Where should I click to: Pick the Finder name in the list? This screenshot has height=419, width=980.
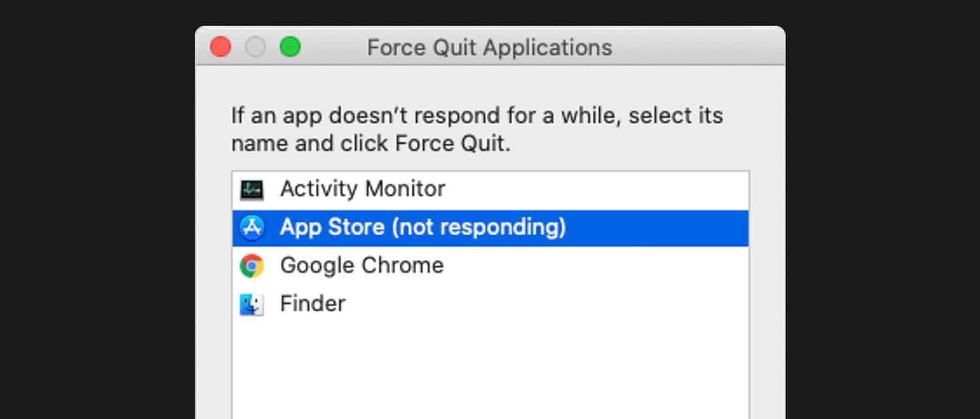(313, 303)
